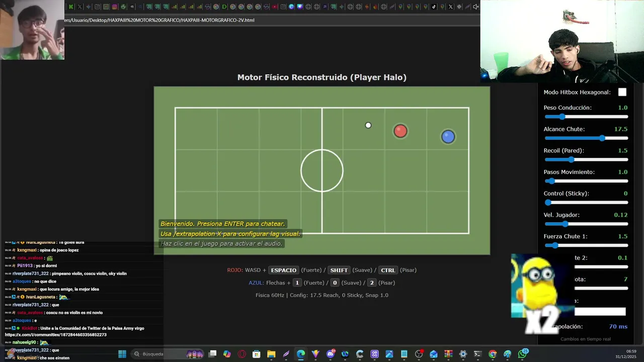This screenshot has width=644, height=362.
Task: Click the 17.5 Alcance Chute value
Action: [x=620, y=129]
